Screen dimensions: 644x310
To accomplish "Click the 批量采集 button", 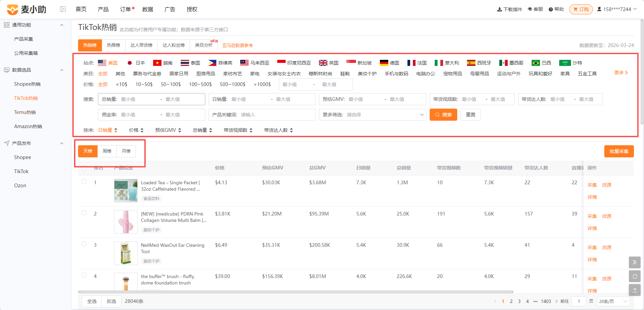I will [619, 151].
